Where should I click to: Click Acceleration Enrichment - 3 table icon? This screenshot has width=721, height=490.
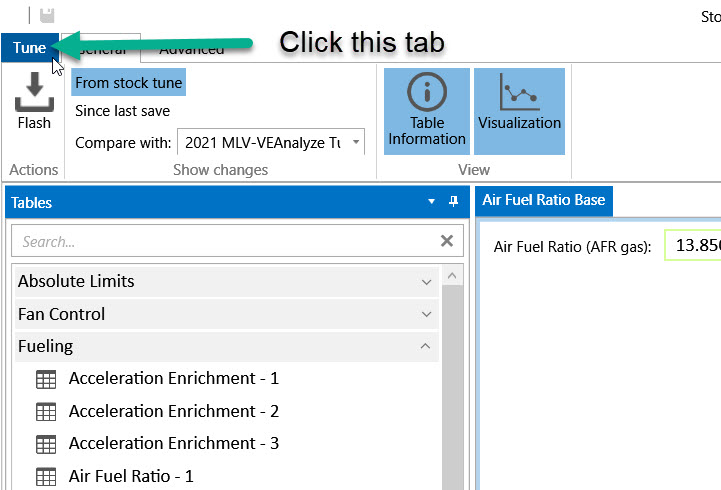pyautogui.click(x=46, y=443)
